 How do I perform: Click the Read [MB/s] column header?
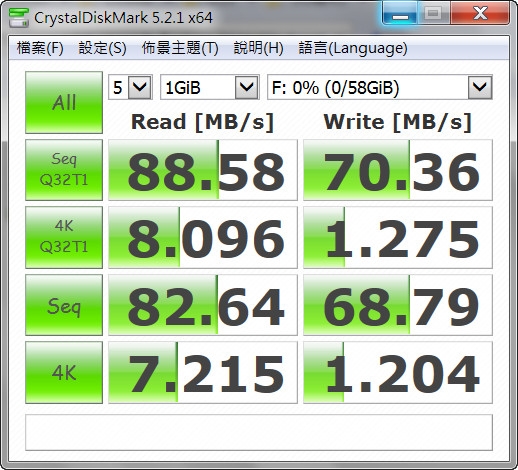point(203,122)
